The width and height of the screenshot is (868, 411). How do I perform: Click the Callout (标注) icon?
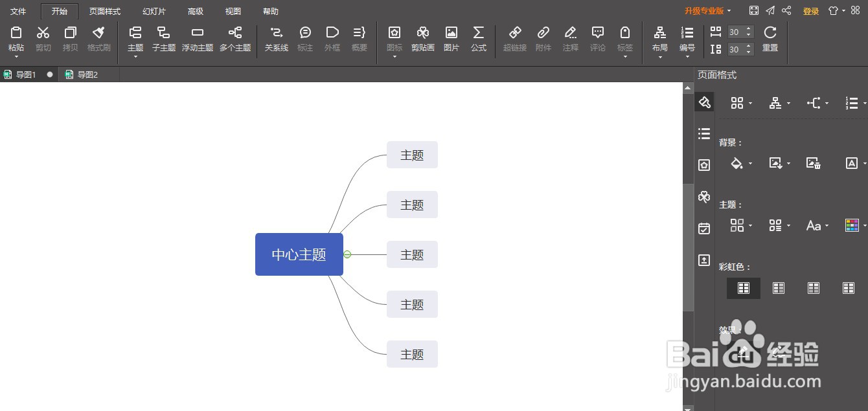point(305,32)
